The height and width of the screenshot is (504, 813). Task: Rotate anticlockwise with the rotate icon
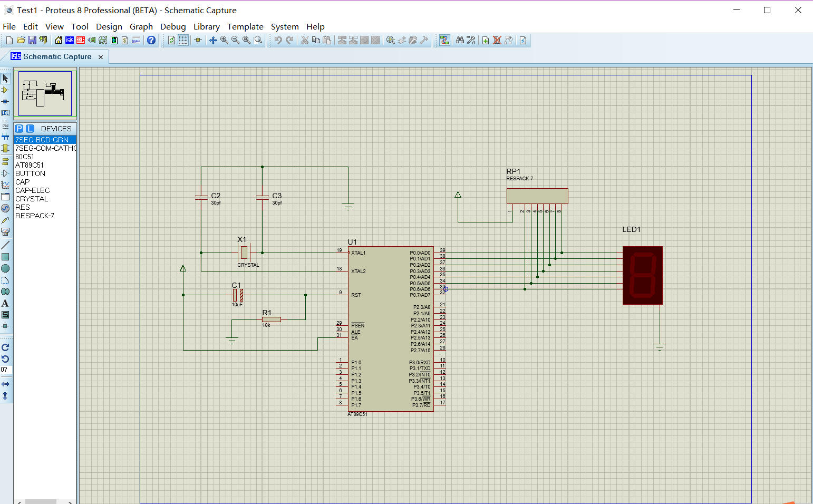(x=5, y=359)
